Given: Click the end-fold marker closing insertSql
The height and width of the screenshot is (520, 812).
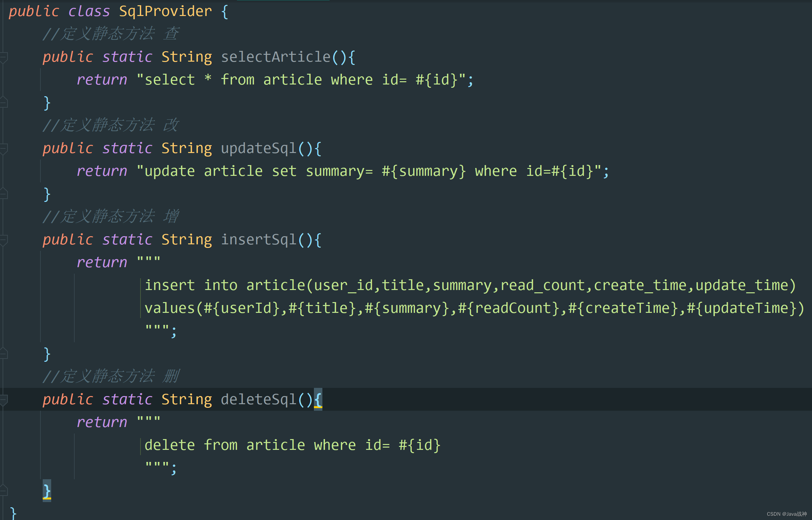Looking at the screenshot, I should [x=4, y=354].
